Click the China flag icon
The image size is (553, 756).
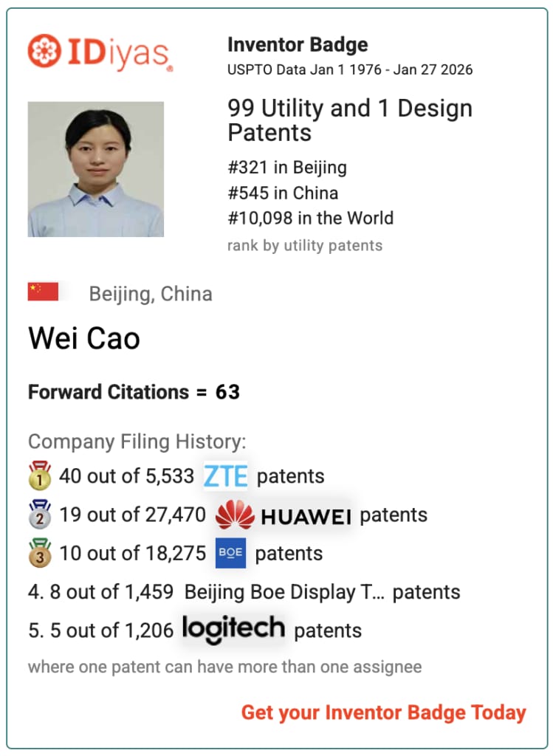click(43, 292)
